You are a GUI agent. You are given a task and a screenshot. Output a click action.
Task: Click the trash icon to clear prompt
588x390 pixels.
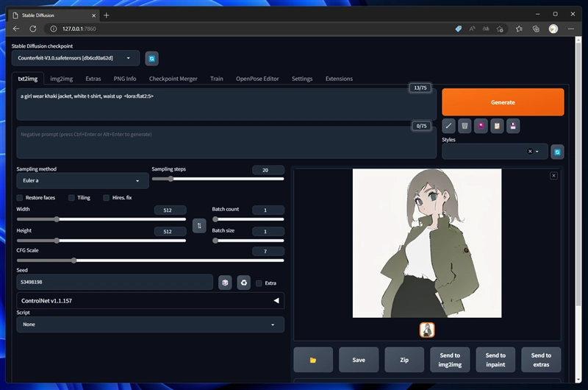[465, 126]
